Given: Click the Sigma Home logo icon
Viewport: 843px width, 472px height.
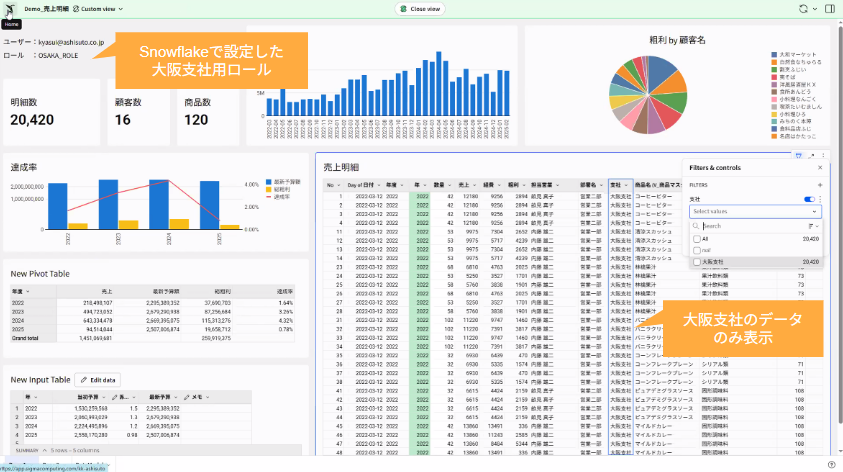Looking at the screenshot, I should (10, 8).
